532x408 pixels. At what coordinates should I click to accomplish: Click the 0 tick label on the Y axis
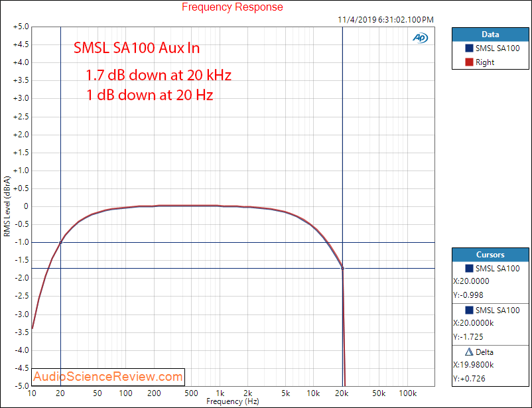26,206
